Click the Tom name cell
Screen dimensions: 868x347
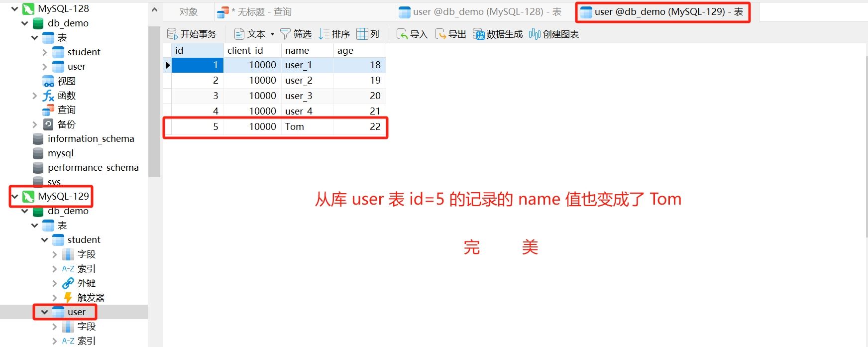tap(308, 126)
